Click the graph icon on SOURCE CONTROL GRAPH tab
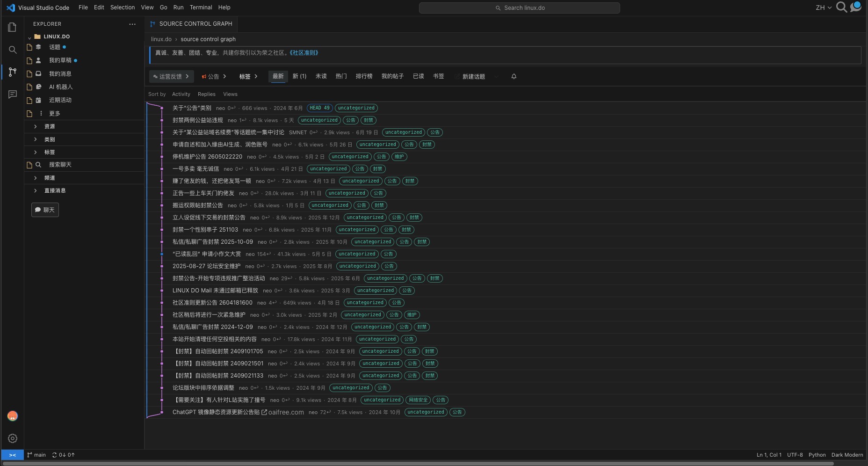The image size is (868, 466). 152,24
